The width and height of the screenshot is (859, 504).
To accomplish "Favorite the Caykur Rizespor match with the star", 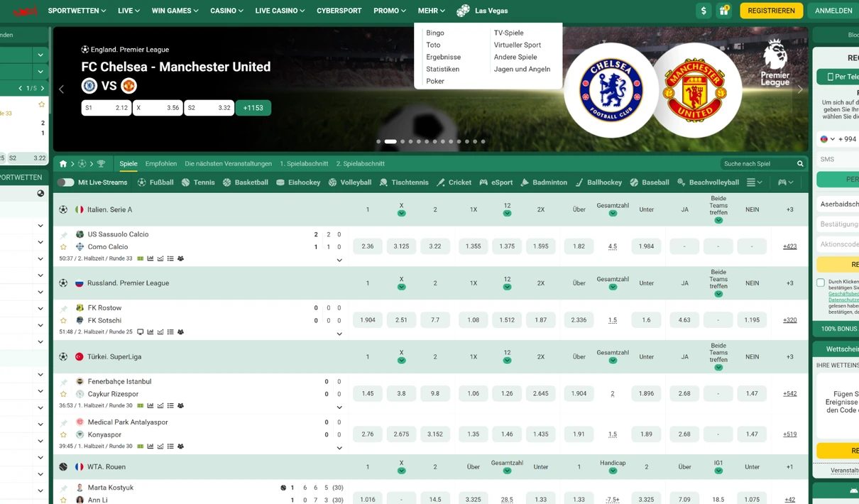I will pyautogui.click(x=63, y=394).
